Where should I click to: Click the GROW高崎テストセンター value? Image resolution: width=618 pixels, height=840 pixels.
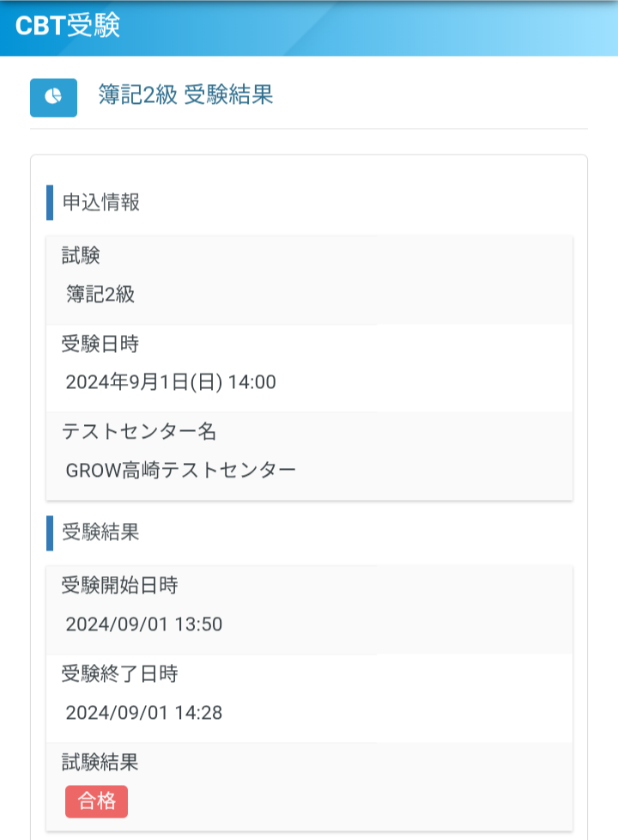pyautogui.click(x=181, y=471)
